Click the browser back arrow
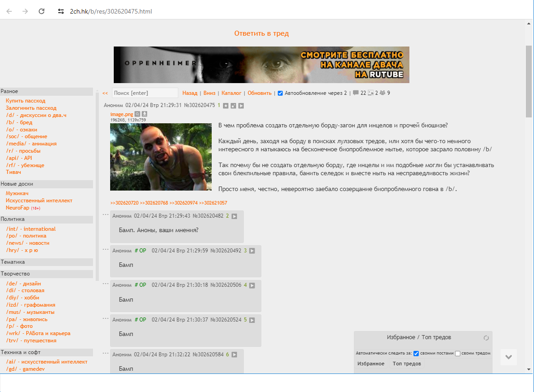 [x=9, y=11]
